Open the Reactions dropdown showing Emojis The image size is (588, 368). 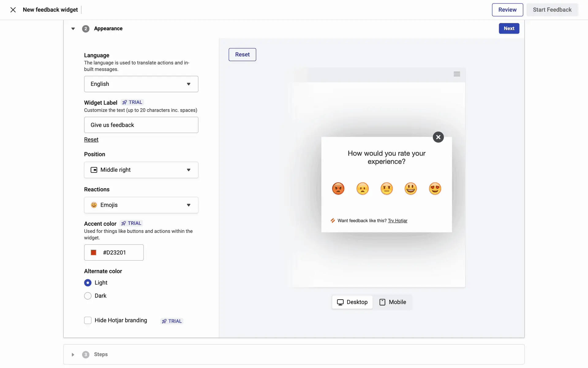(x=141, y=205)
